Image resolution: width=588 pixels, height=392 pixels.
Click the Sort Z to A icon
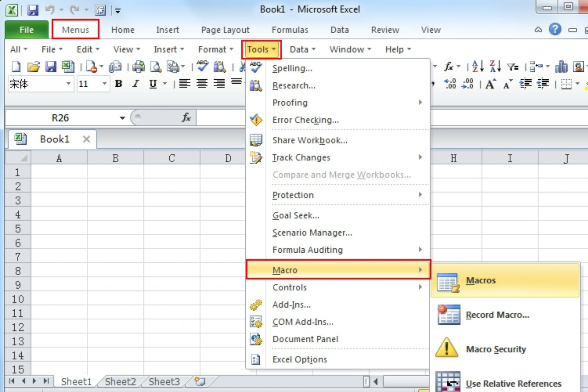(495, 66)
